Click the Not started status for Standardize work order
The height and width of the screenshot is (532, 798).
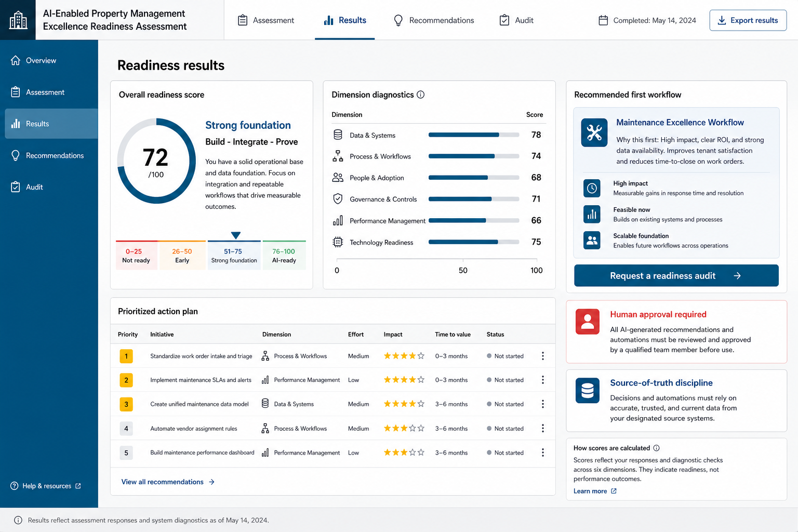coord(505,356)
